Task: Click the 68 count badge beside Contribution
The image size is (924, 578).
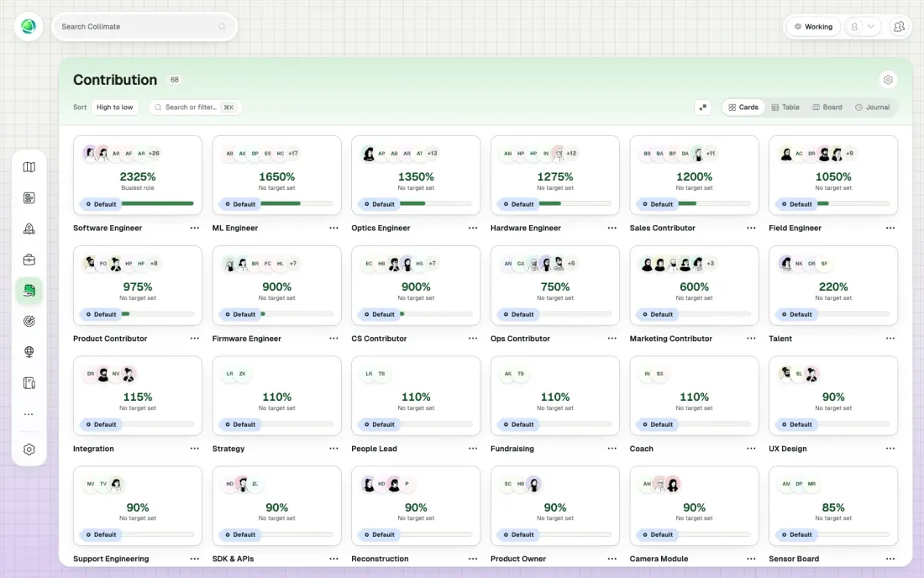Action: click(x=175, y=80)
